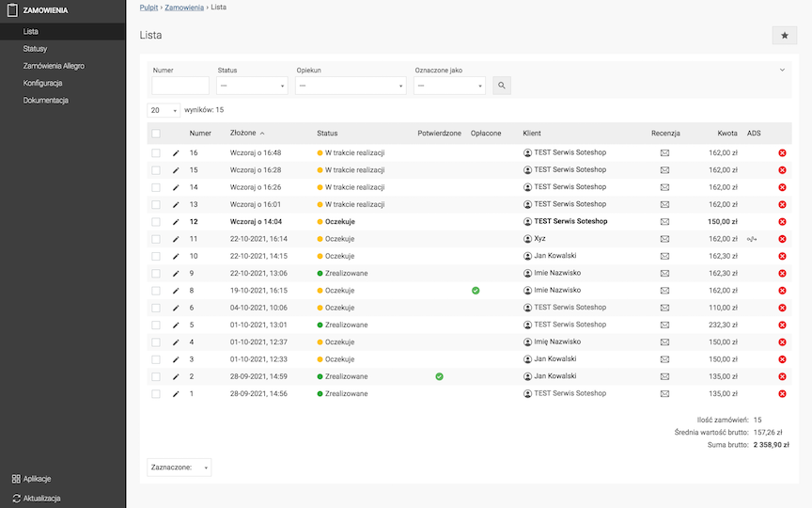Go to Pulpit breadcrumb link

[148, 8]
